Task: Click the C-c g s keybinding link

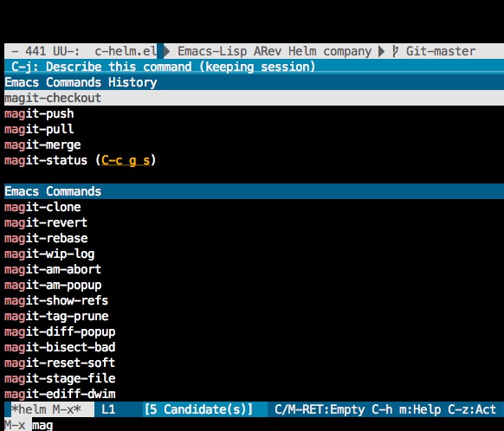Action: 126,160
